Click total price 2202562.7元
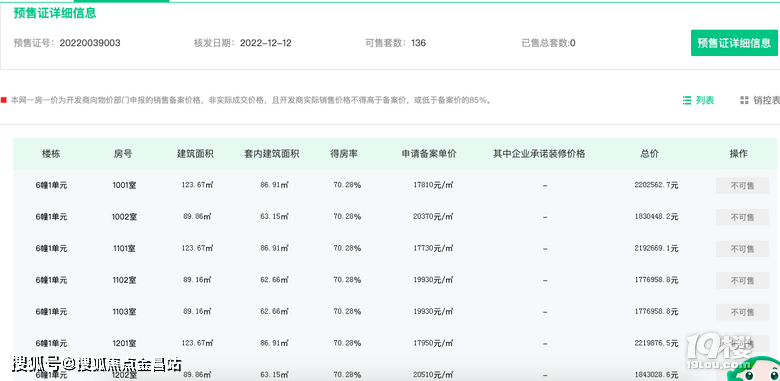The width and height of the screenshot is (780, 381). point(656,185)
